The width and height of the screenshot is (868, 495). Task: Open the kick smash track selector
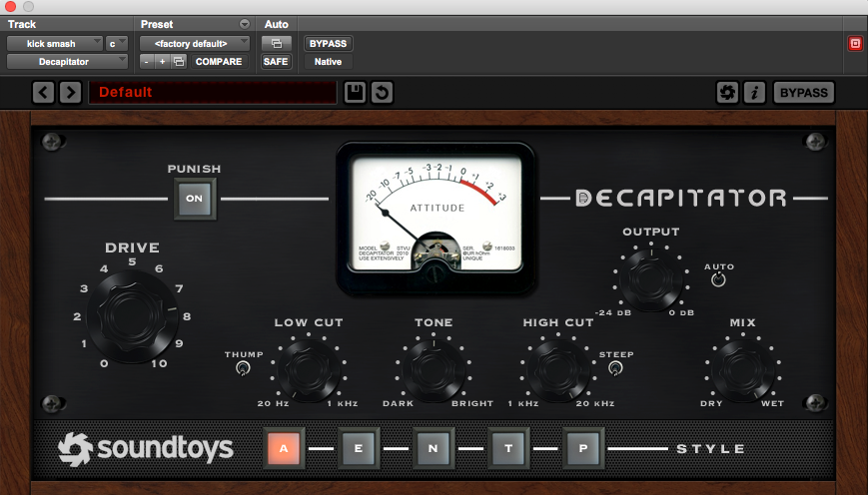click(55, 44)
